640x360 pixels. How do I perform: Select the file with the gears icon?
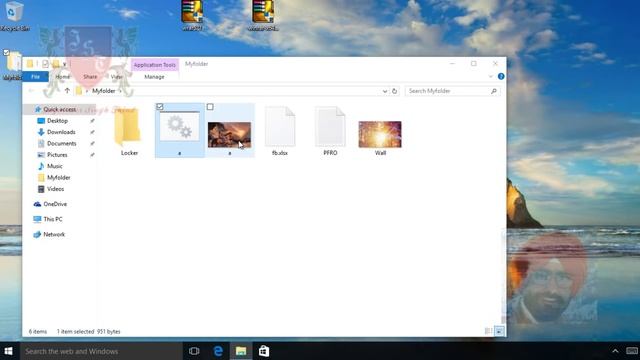pos(180,131)
